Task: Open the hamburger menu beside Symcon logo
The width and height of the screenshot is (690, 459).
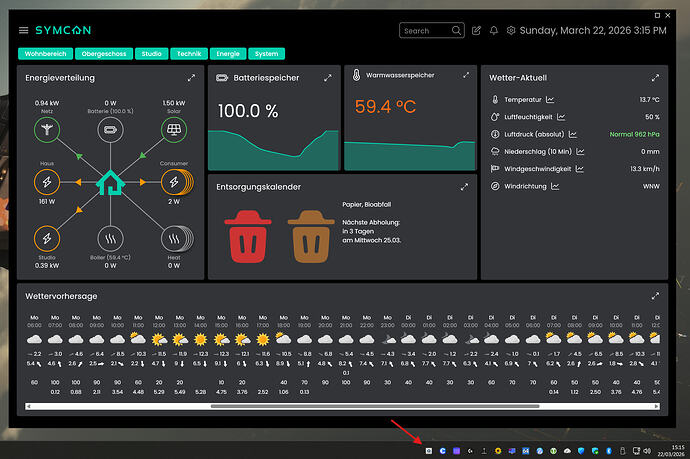Action: pos(24,31)
